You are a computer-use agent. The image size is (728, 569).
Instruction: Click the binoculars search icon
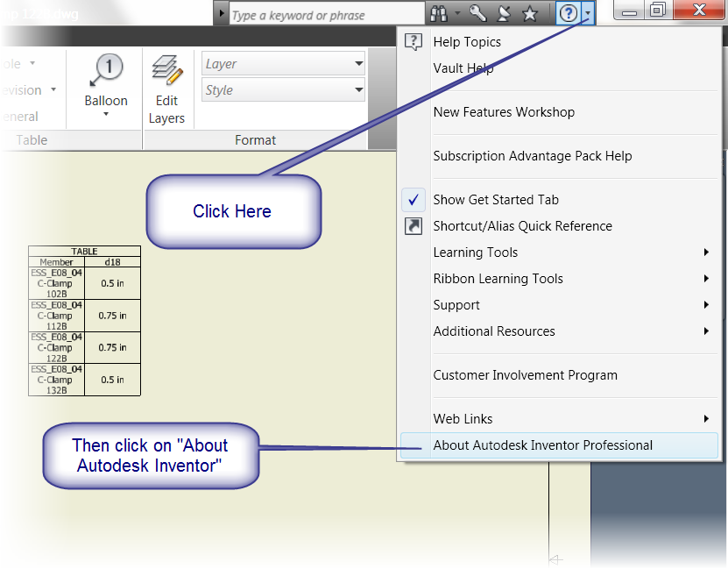[438, 14]
